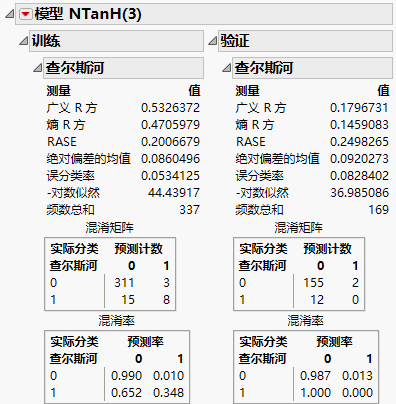
Task: Collapse the 模型 NTanH(3) outline section
Action: [9, 14]
